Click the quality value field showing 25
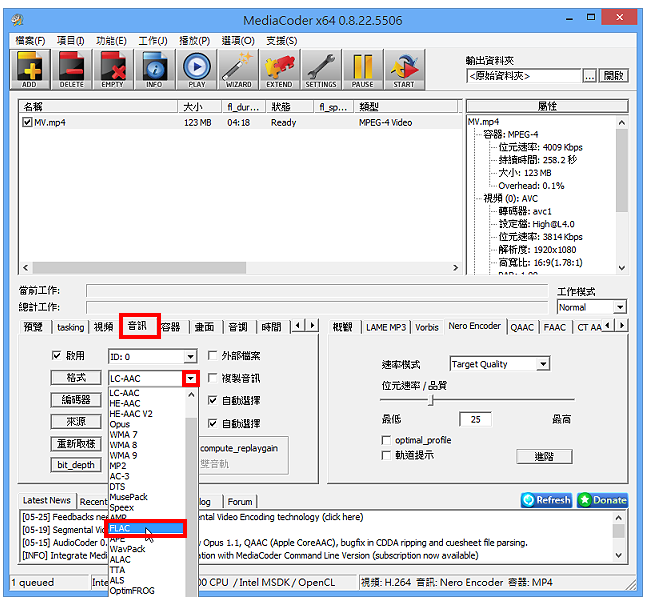Screen dimensions: 654x604 [475, 419]
